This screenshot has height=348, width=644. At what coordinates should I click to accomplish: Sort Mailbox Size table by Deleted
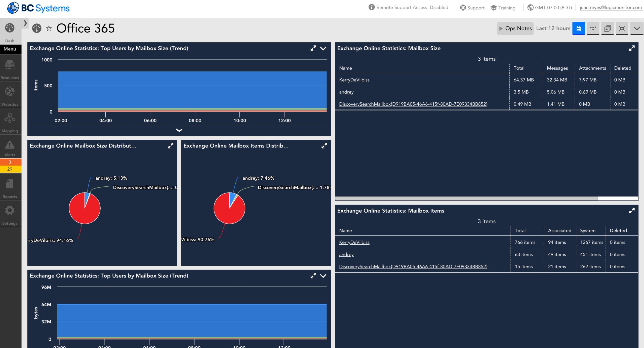coord(623,68)
